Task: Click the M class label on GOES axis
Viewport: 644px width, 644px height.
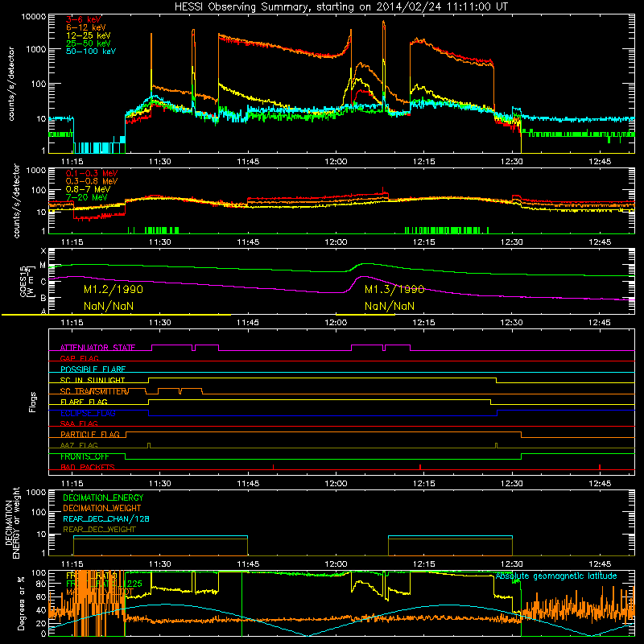Action: coord(43,266)
